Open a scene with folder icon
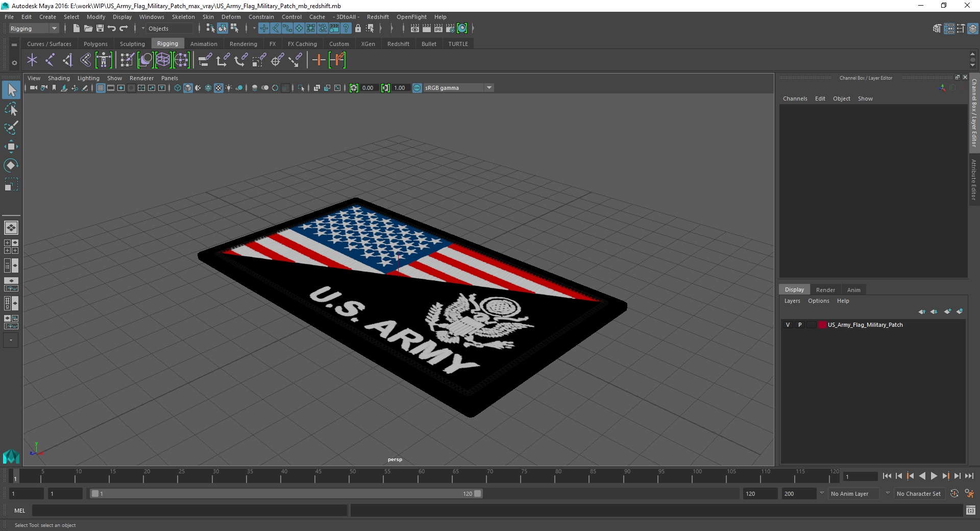The image size is (980, 531). (88, 29)
